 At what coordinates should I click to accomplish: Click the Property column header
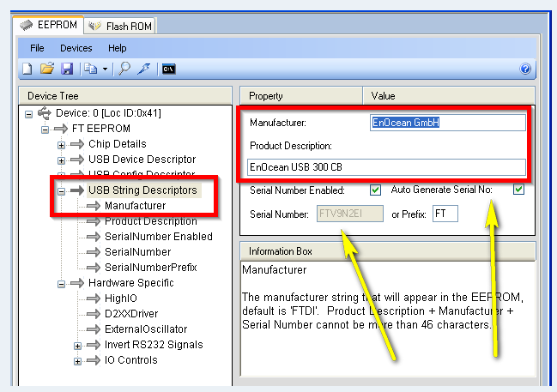pyautogui.click(x=301, y=96)
